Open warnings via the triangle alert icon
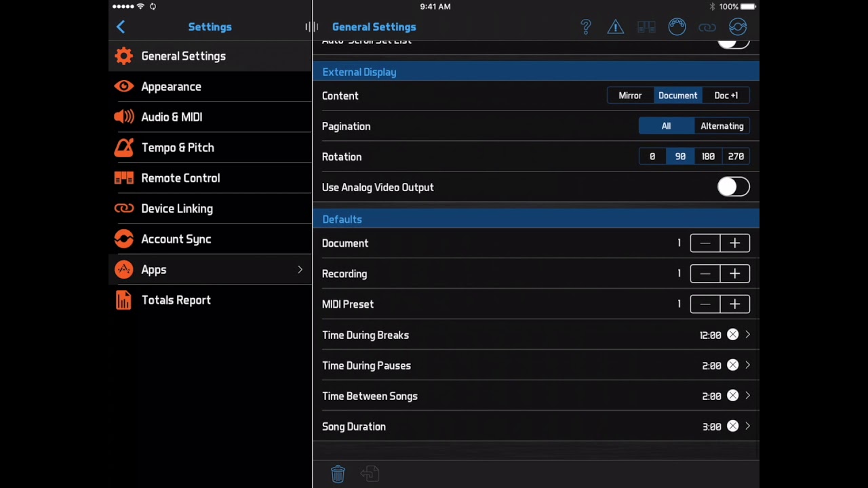Viewport: 868px width, 488px height. [616, 27]
